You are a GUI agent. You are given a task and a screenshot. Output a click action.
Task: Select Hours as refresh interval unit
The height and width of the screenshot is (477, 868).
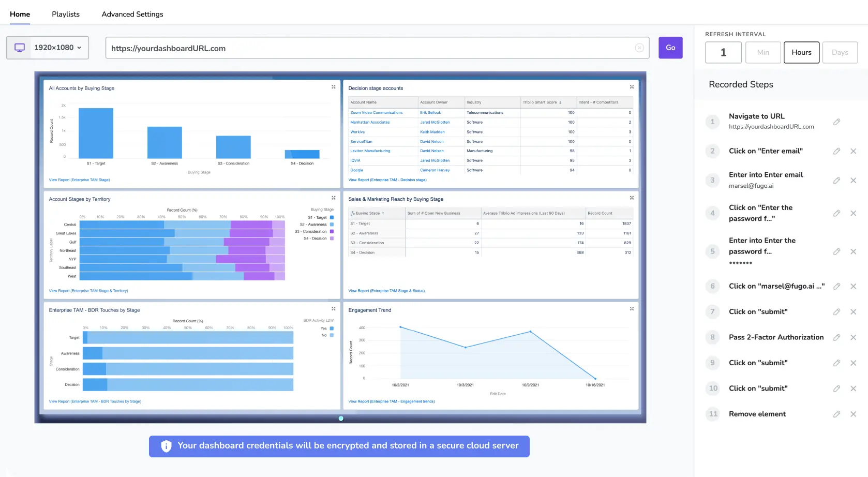tap(801, 52)
